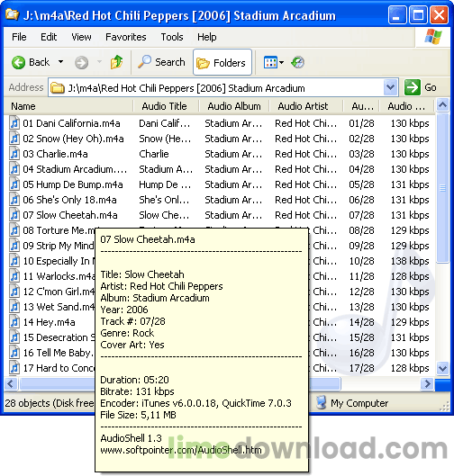
Task: Select the 14 Hey.m4a file icon
Action: tap(14, 322)
